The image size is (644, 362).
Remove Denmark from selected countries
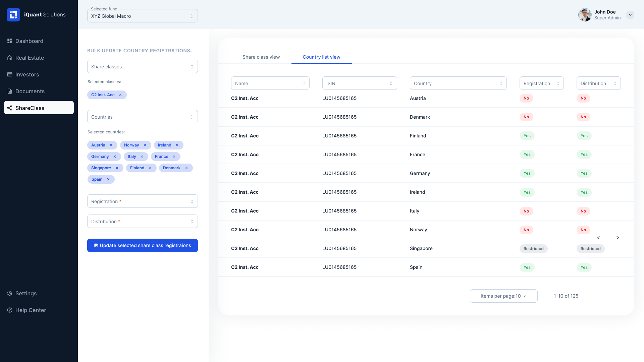coord(186,168)
